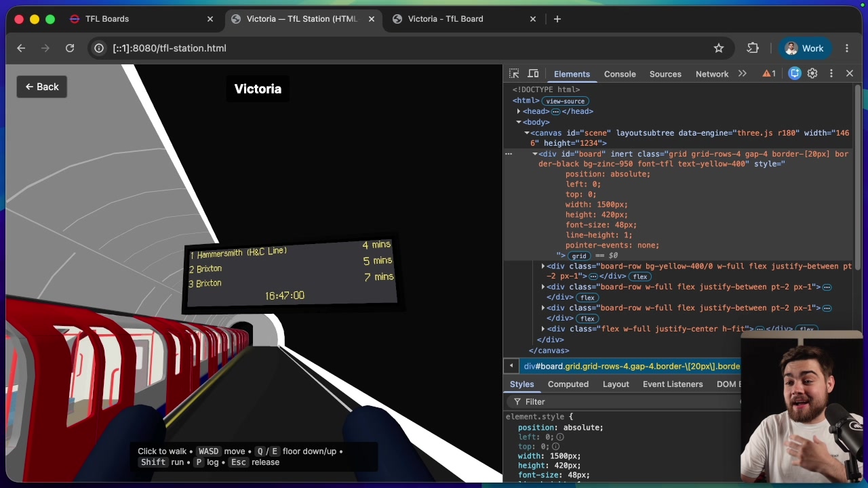Click the view-source link badge
This screenshot has height=488, width=868.
tap(565, 101)
